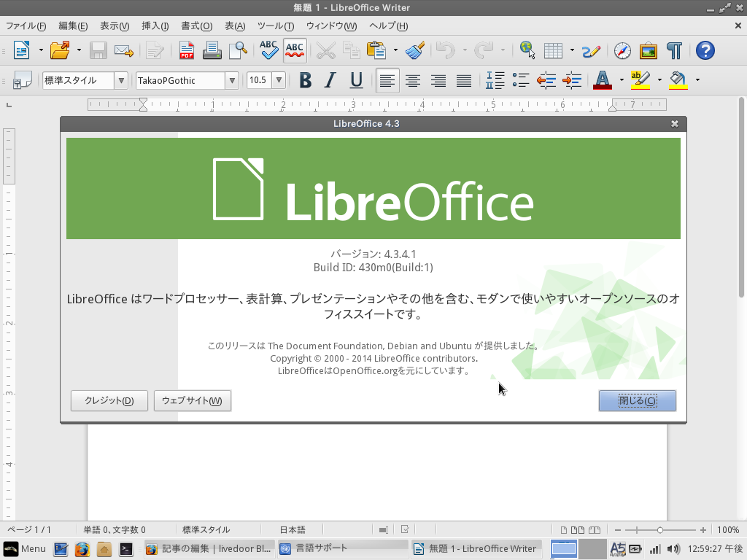Click the ウェブサイト(W) button
747x560 pixels.
193,400
